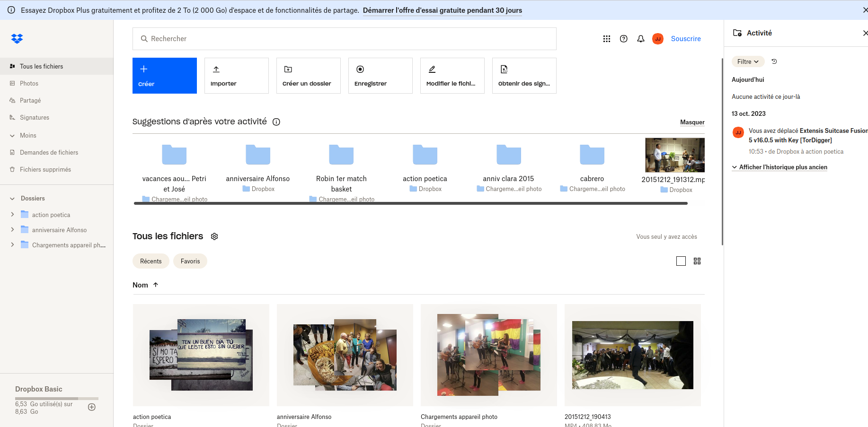Sort files by Nom column
868x427 pixels.
click(x=145, y=285)
